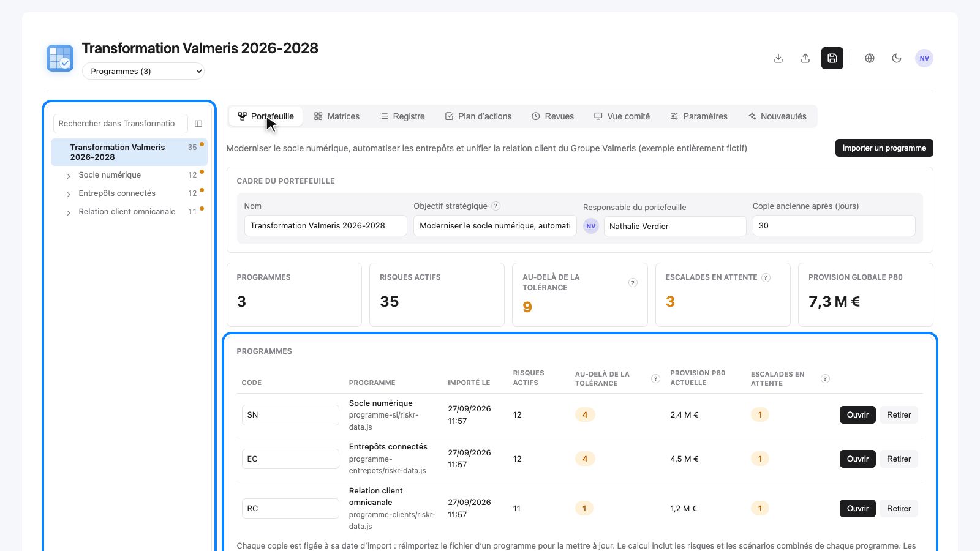
Task: Expand Socle numérique tree node
Action: coord(69,176)
